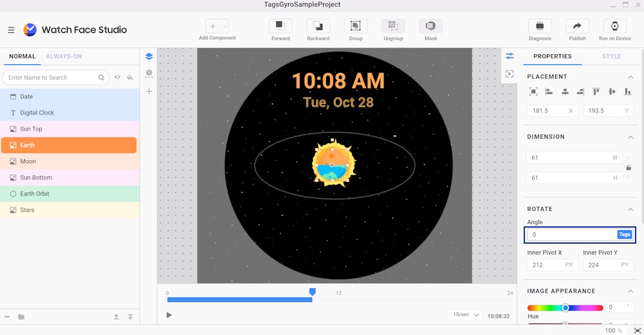Click the Hue slider handle

pyautogui.click(x=565, y=307)
